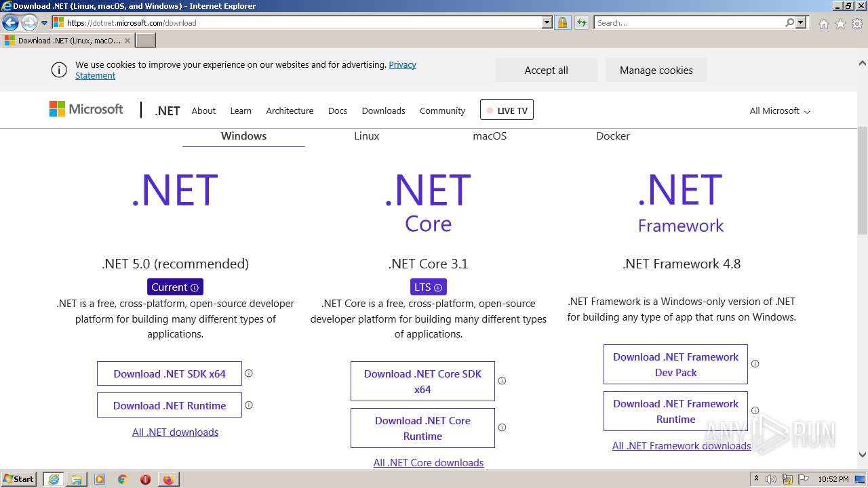868x488 pixels.
Task: Click Download .NET Core SDK x64 button
Action: 422,381
